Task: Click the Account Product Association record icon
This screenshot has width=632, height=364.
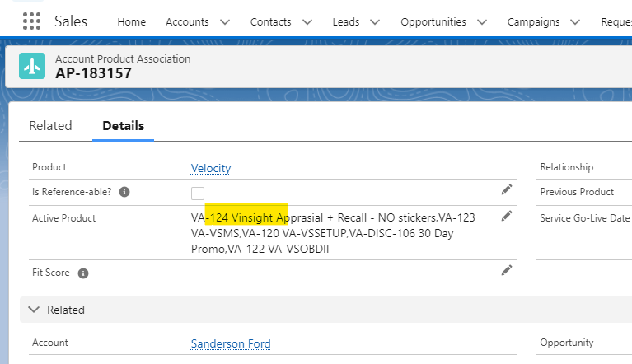Action: tap(32, 66)
